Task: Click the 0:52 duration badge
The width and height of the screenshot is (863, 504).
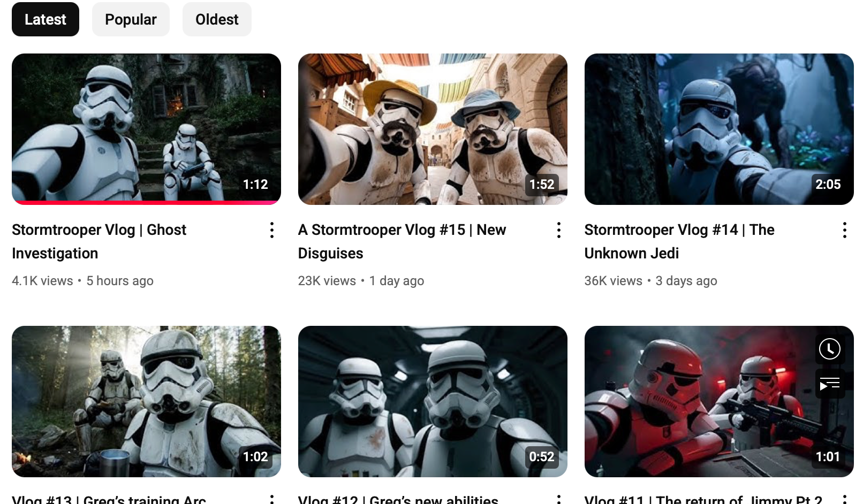Action: click(x=542, y=457)
